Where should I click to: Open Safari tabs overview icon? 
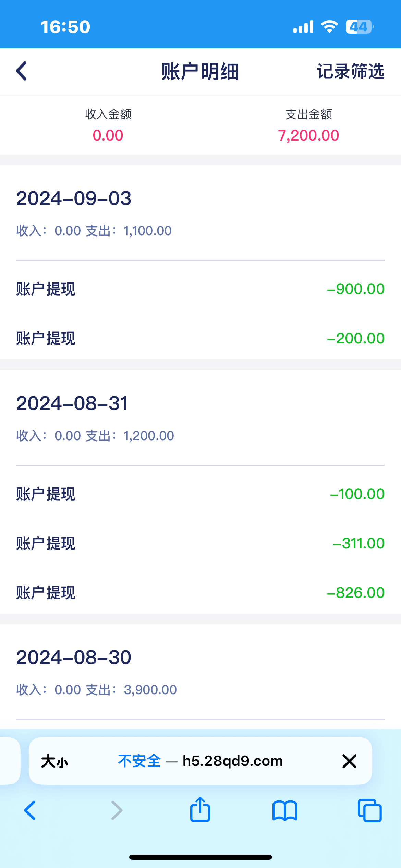(x=369, y=810)
